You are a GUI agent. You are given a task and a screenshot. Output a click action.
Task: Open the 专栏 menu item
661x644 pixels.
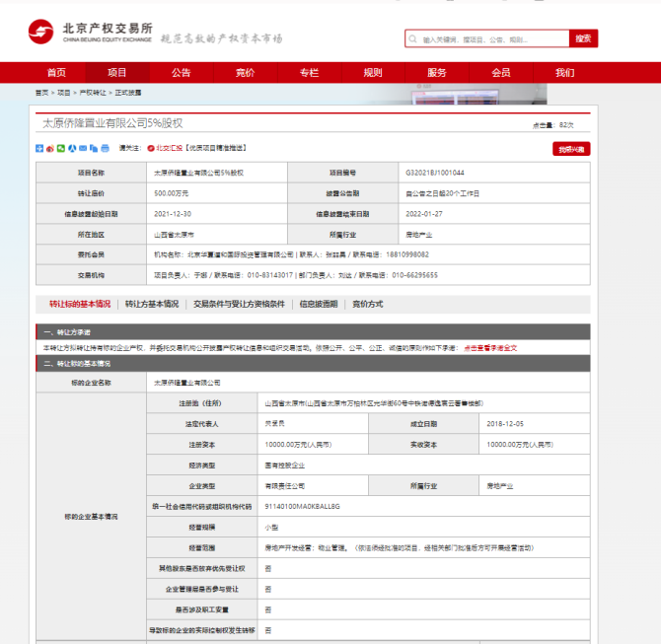pyautogui.click(x=310, y=73)
